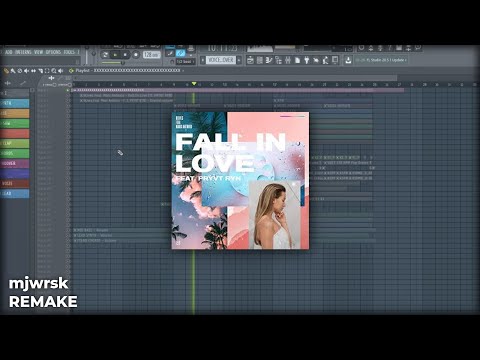Open the VOICE_OVER pattern selector
The width and height of the screenshot is (480, 360).
221,60
